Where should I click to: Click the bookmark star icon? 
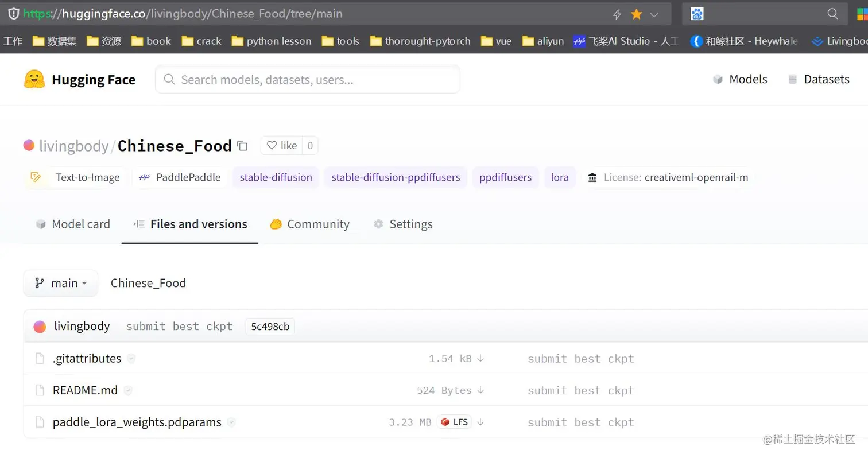pyautogui.click(x=636, y=14)
